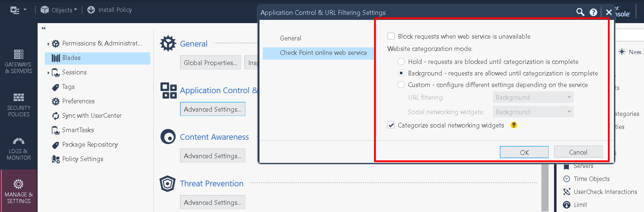
Task: Click the search magnifier in the dialog
Action: point(580,12)
